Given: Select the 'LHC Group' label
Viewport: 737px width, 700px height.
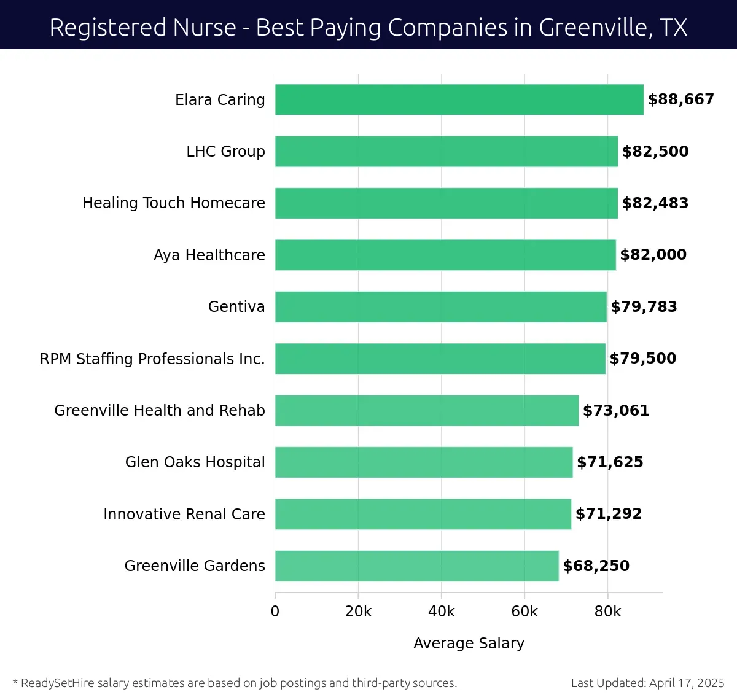Looking at the screenshot, I should click(225, 151).
